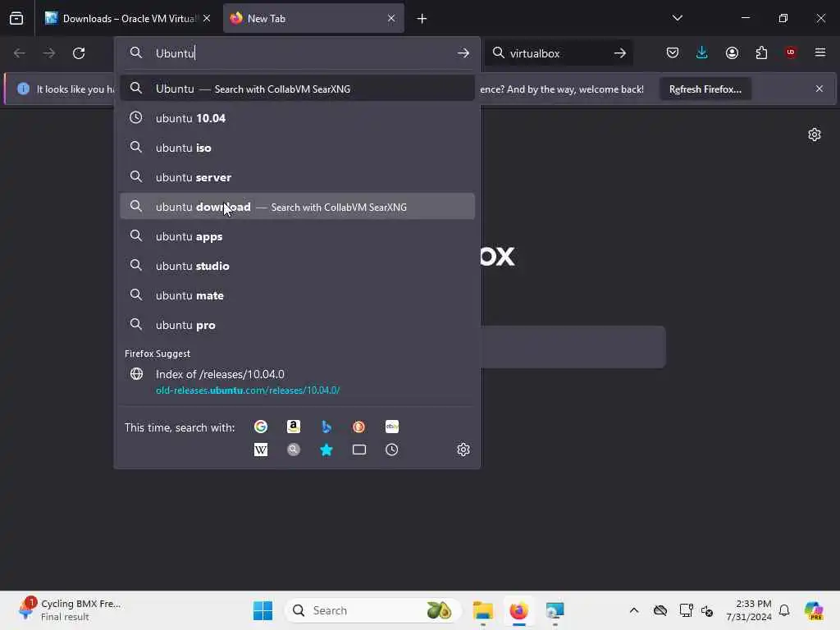Search with the gray magnifier engine icon
840x630 pixels.
pyautogui.click(x=294, y=450)
